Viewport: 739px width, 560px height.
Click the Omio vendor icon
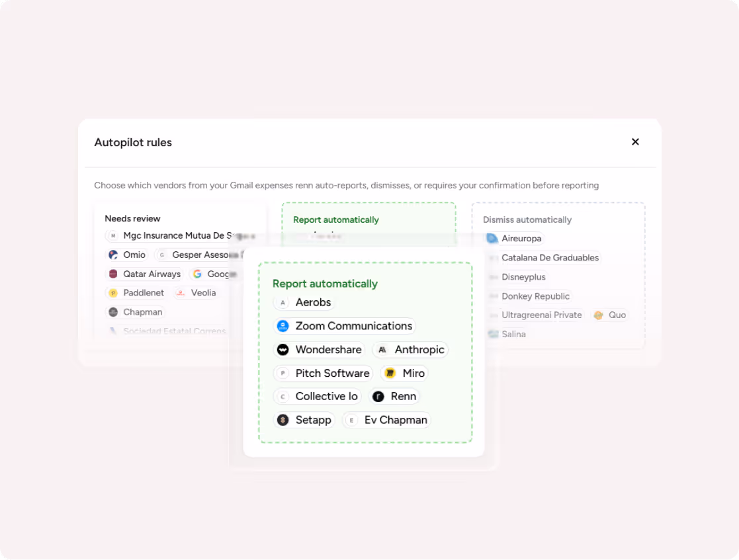[x=113, y=255]
